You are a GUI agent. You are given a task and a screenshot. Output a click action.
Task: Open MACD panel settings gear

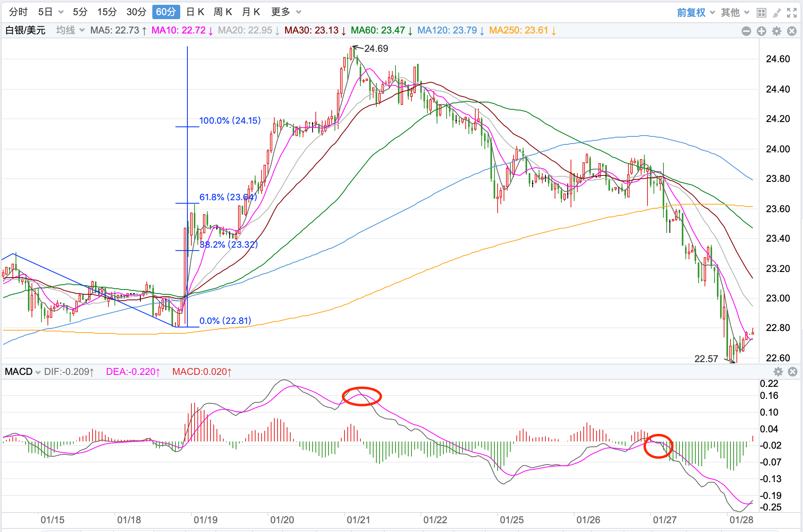click(x=778, y=372)
